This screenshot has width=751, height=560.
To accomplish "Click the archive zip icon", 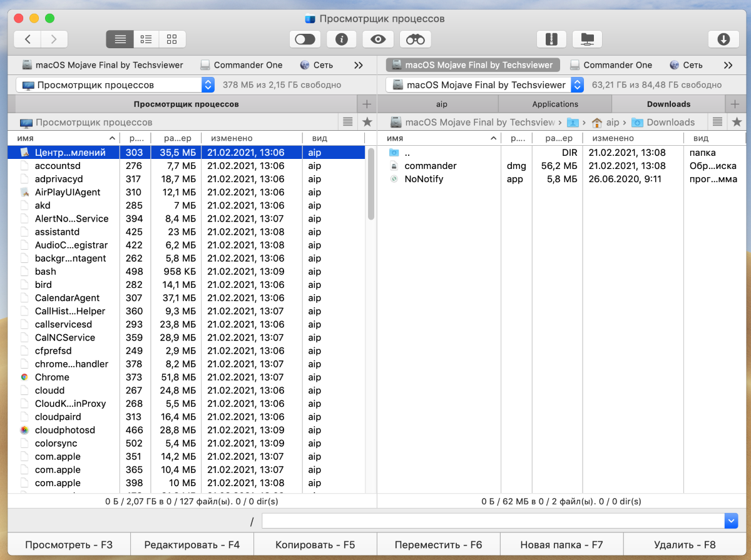I will point(551,39).
